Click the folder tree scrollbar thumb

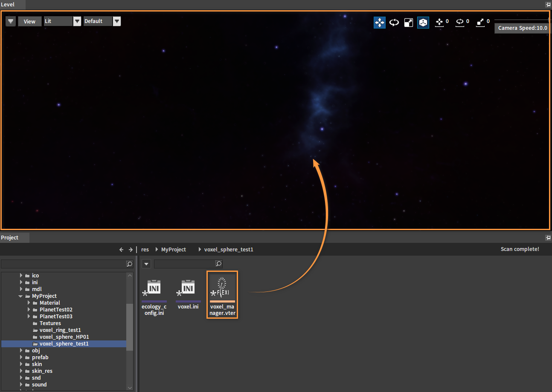tap(130, 327)
